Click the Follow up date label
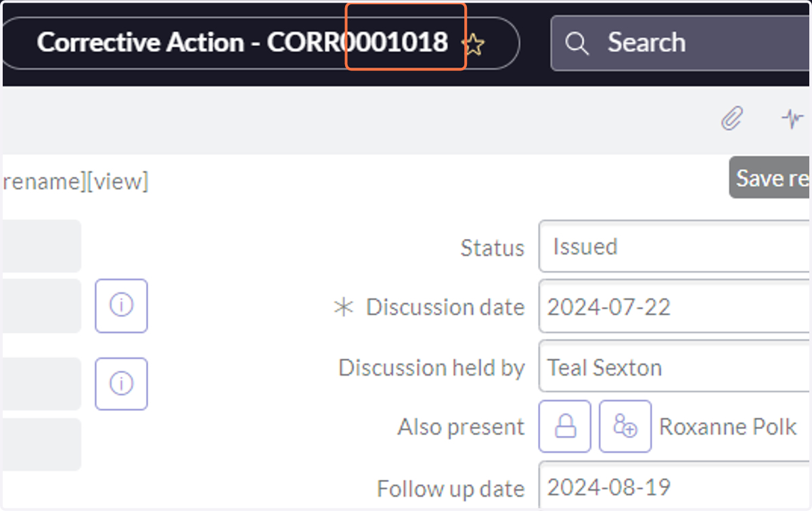The image size is (812, 511). point(451,488)
